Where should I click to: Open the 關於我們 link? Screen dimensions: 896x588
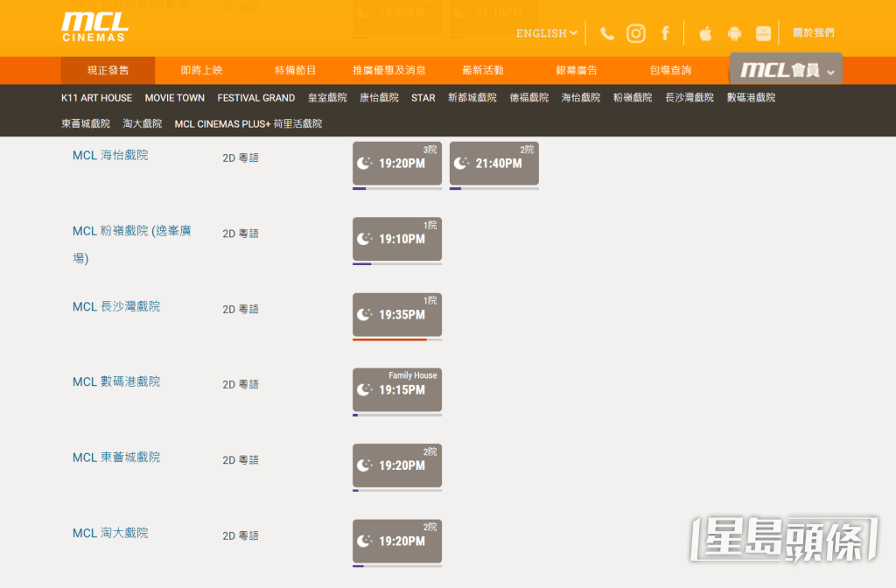coord(814,32)
